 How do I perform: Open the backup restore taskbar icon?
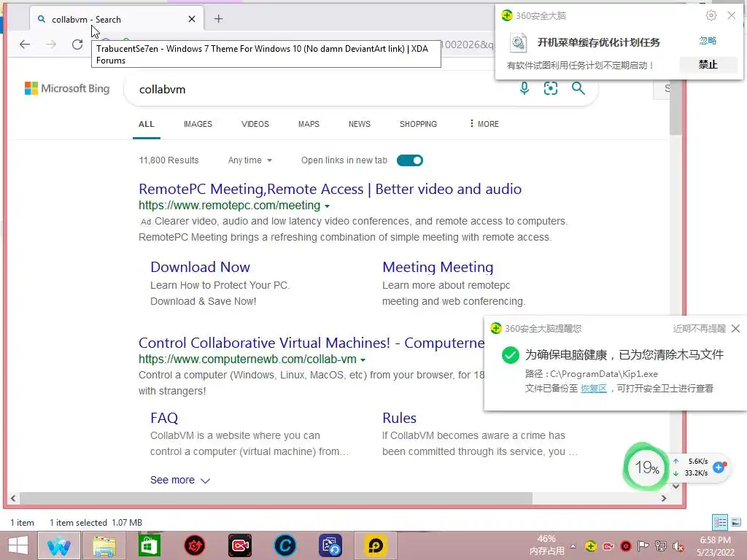[x=330, y=545]
